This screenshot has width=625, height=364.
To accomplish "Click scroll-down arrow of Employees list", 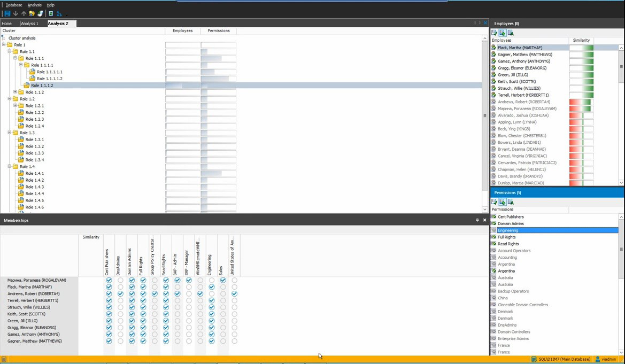I will click(x=621, y=183).
